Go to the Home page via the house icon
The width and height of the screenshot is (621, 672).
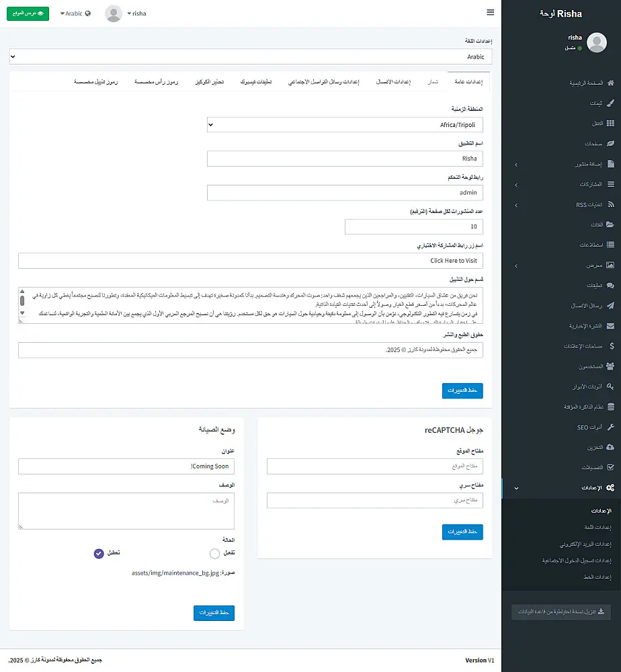612,83
